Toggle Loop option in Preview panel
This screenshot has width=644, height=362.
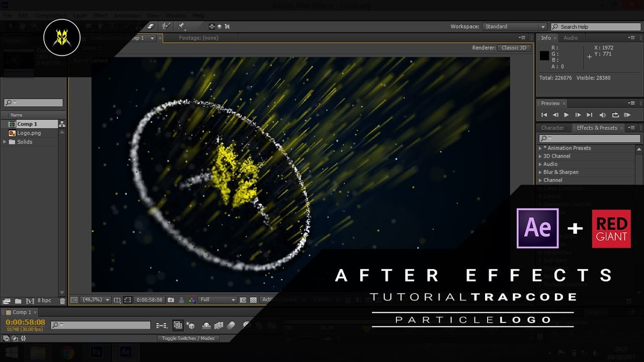(615, 115)
